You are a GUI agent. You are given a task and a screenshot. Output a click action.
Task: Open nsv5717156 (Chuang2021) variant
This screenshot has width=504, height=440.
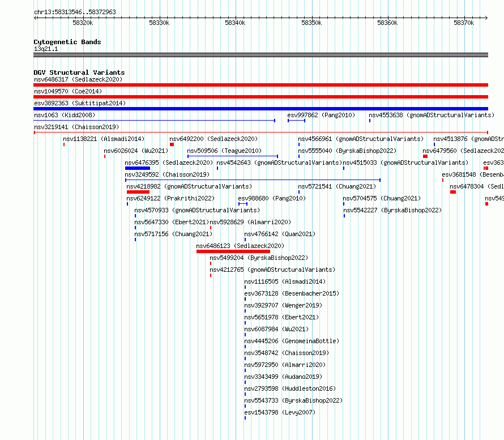click(x=173, y=234)
